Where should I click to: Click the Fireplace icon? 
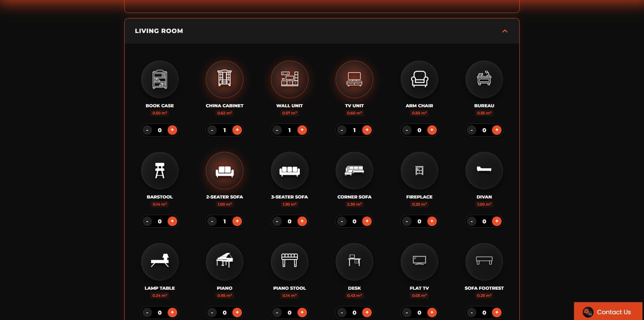[419, 171]
